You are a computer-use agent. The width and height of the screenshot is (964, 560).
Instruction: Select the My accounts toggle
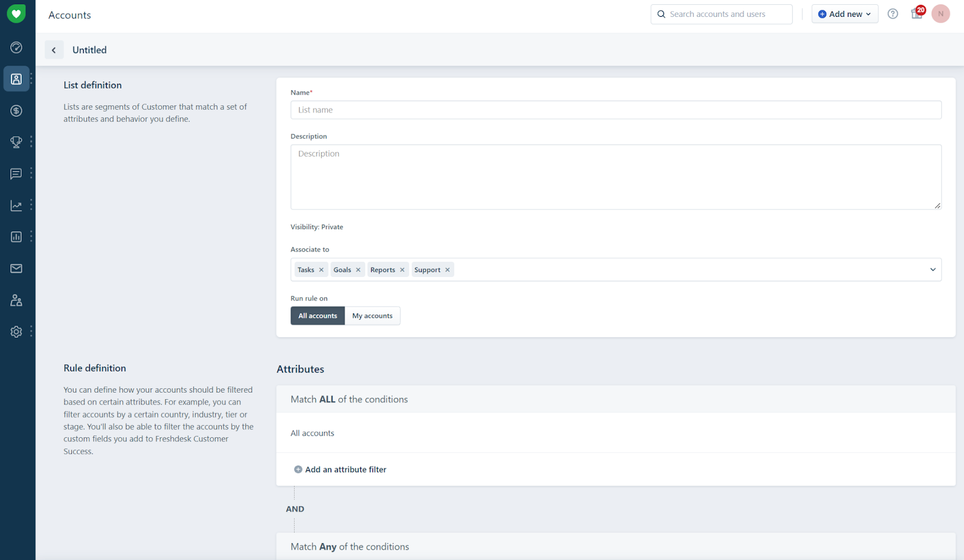372,316
